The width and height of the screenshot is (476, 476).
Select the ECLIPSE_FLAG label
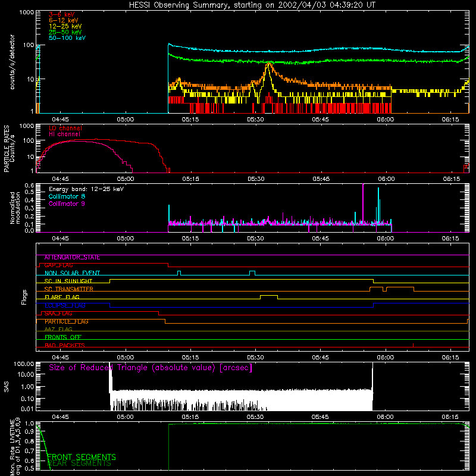[65, 305]
